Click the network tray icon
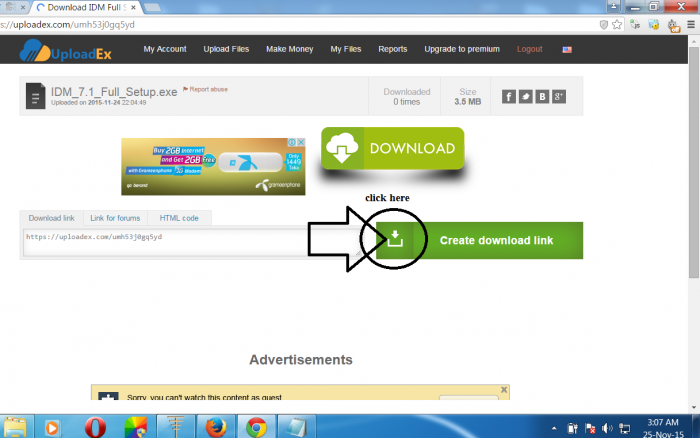 pos(625,429)
